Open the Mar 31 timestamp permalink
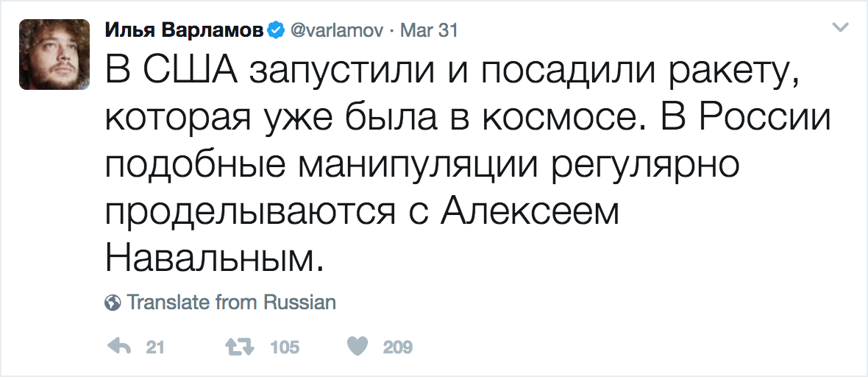Screen dimensions: 868x377 click(x=428, y=30)
